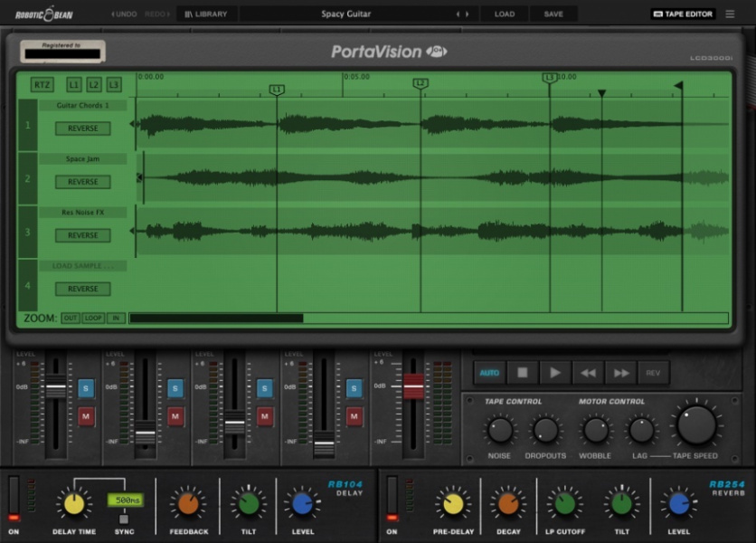Mute the second mixer channel
This screenshot has height=543, width=756.
(x=175, y=416)
